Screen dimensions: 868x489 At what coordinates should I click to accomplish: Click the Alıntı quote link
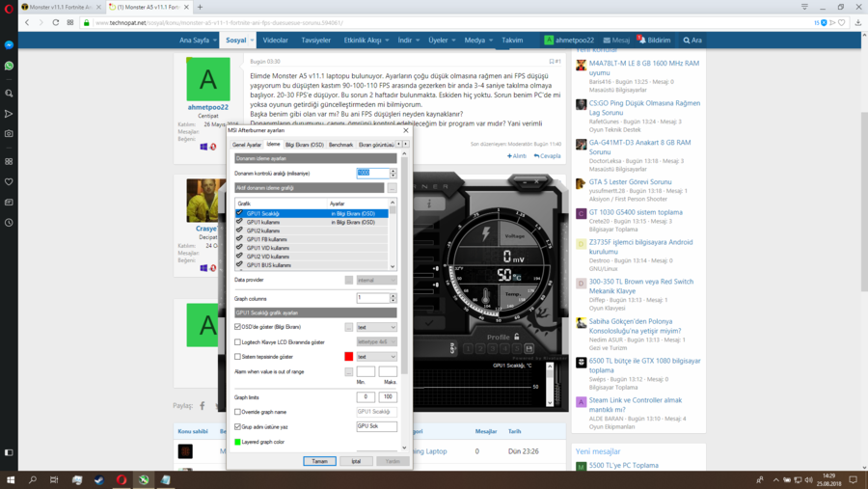click(x=517, y=156)
